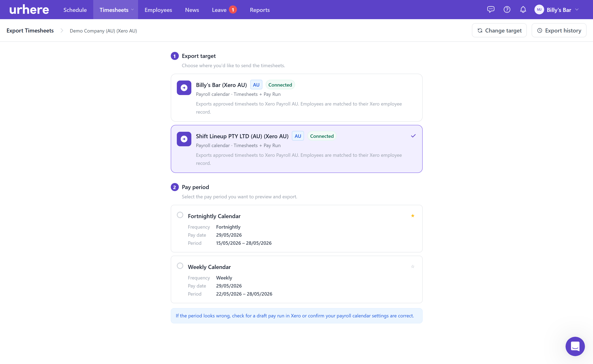Click the period 22/05/2026 – 28/05/2026
Image resolution: width=593 pixels, height=364 pixels.
coord(244,294)
